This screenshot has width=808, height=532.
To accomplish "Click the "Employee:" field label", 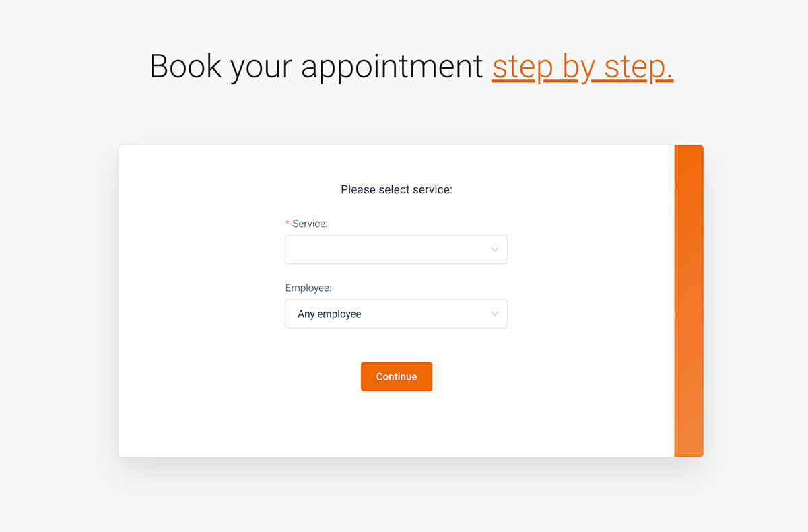I will (308, 288).
